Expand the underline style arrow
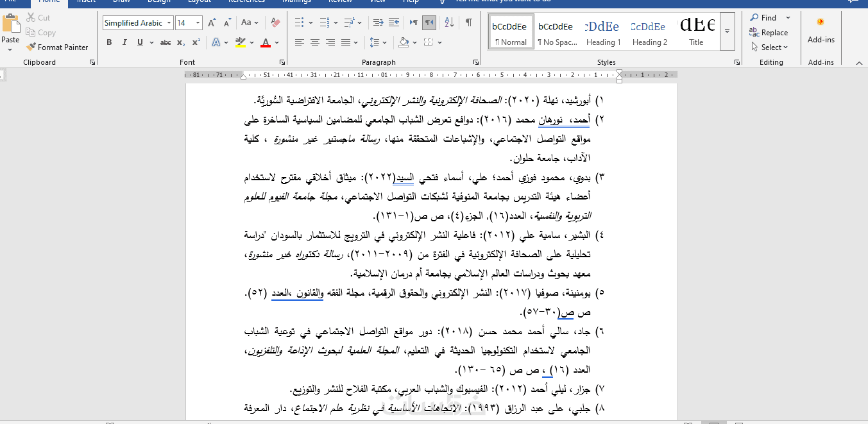 (x=150, y=43)
